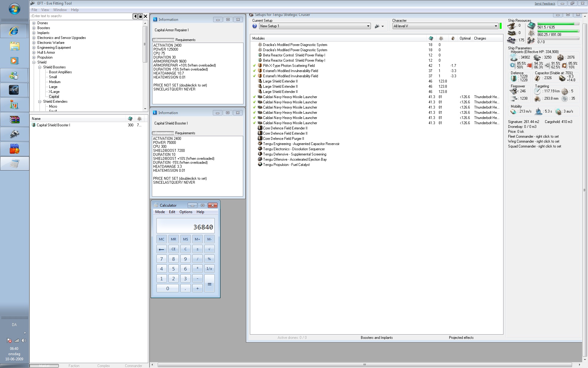Image resolution: width=588 pixels, height=368 pixels.
Task: Open the ship icon setup menu
Action: point(379,26)
